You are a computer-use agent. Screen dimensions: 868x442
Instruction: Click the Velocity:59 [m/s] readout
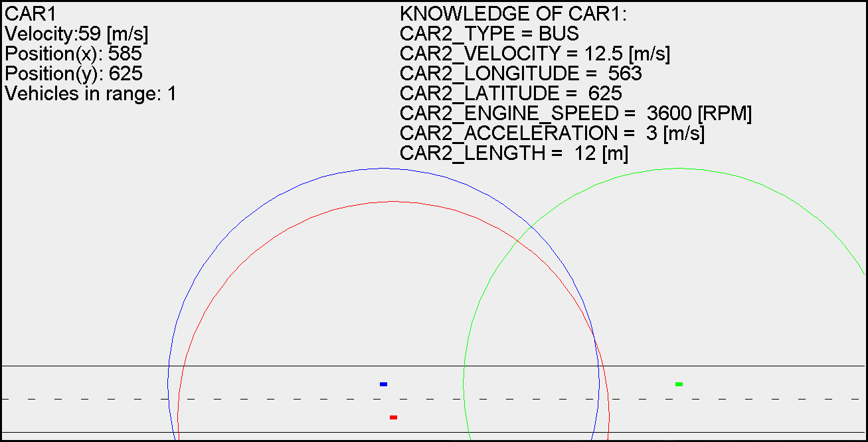click(x=76, y=34)
